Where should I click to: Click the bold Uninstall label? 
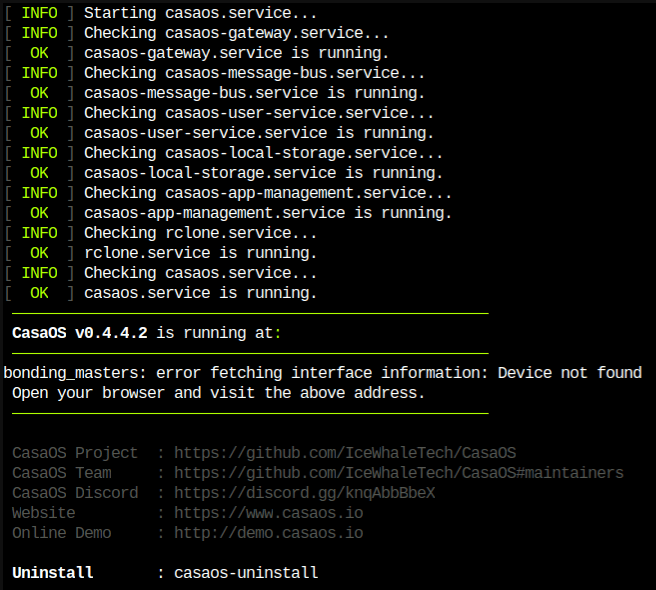coord(53,573)
